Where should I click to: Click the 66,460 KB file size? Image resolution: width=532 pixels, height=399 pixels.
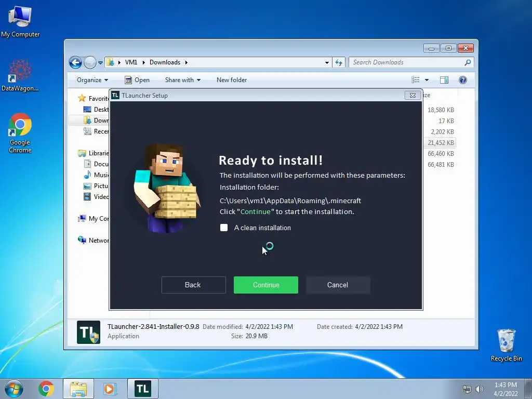(x=441, y=153)
